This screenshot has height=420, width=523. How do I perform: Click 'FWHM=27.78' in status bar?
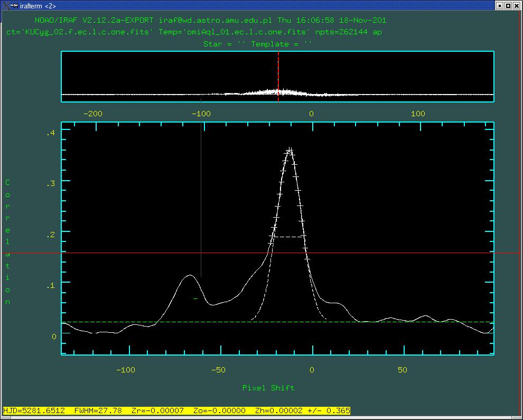click(x=98, y=410)
